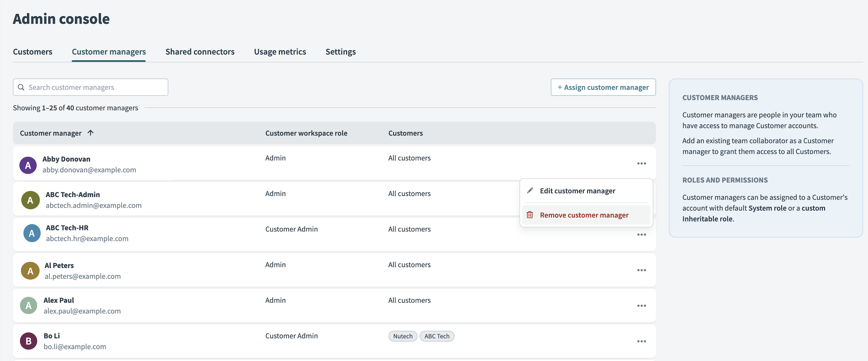Click the pencil icon next to Edit customer manager

coord(530,190)
